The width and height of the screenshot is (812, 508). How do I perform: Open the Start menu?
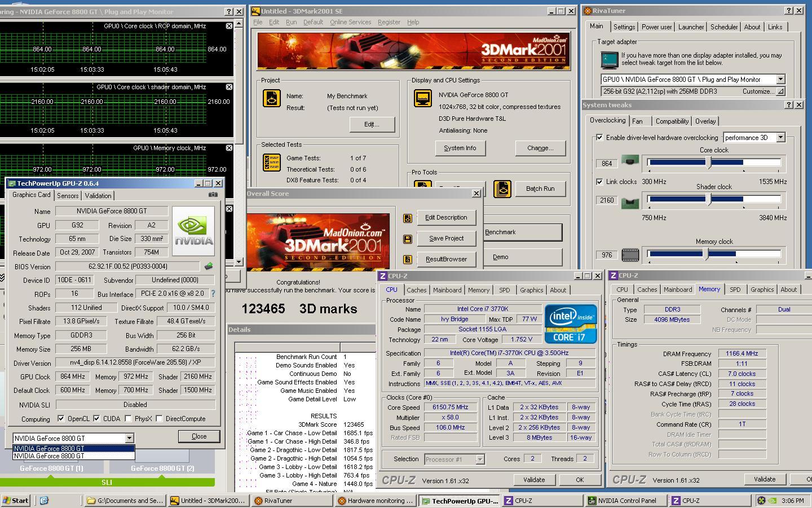pyautogui.click(x=16, y=500)
